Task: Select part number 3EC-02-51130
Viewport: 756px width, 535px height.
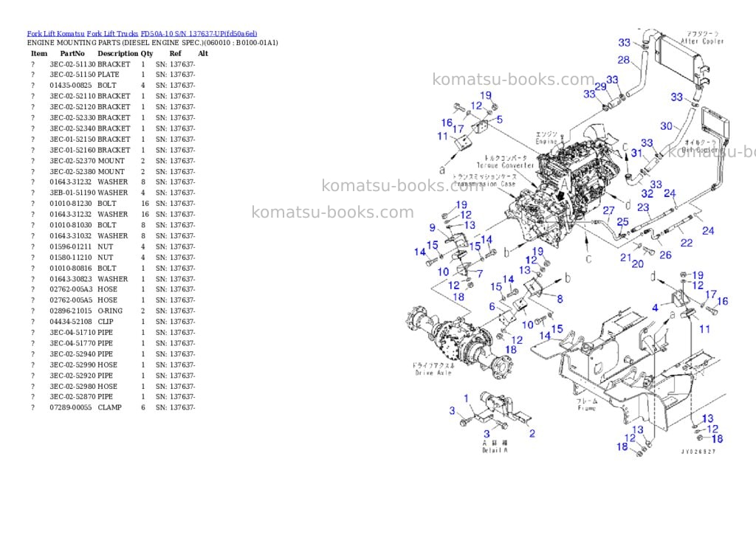Action: (72, 64)
